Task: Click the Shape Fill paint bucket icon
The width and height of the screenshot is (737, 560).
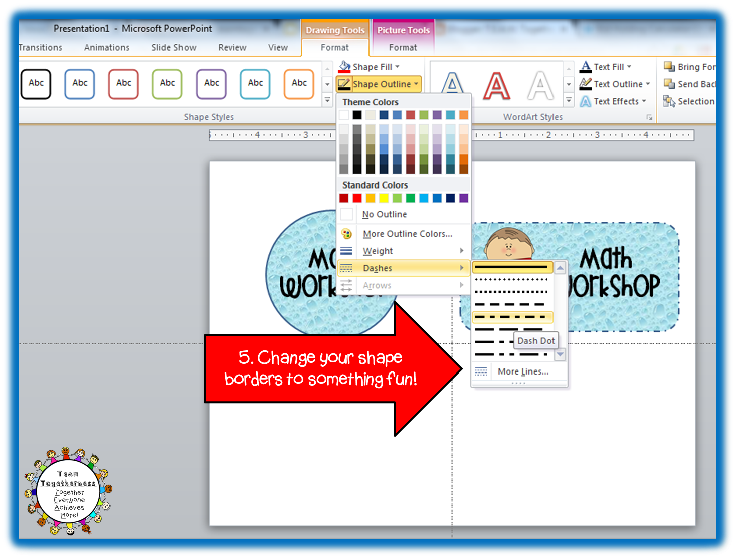Action: pos(344,66)
